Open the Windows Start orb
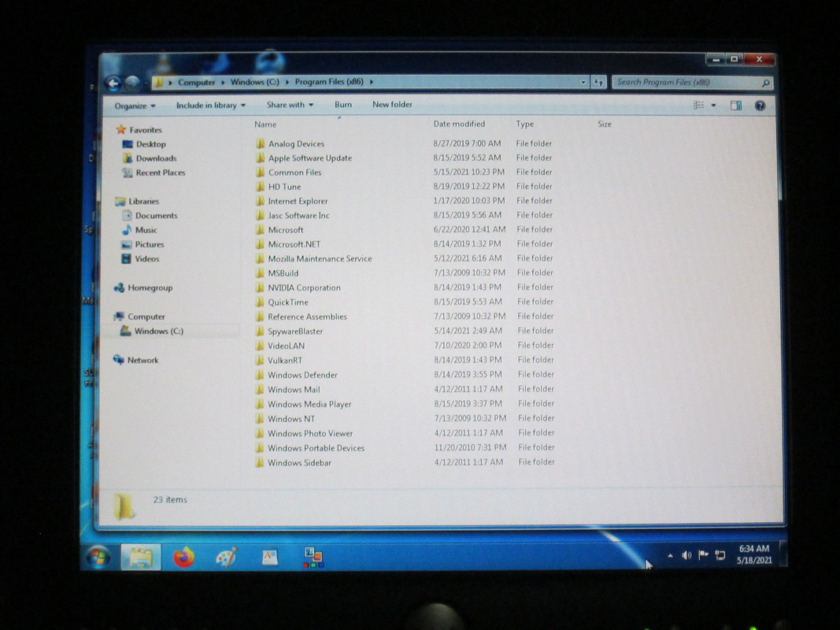 tap(98, 557)
